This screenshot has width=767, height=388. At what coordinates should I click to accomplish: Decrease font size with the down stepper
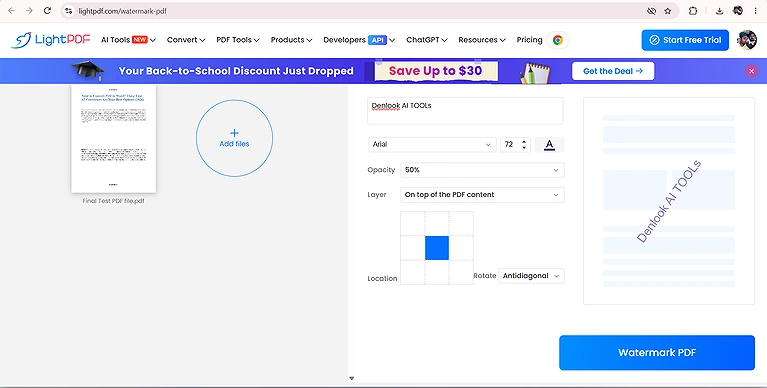click(524, 147)
